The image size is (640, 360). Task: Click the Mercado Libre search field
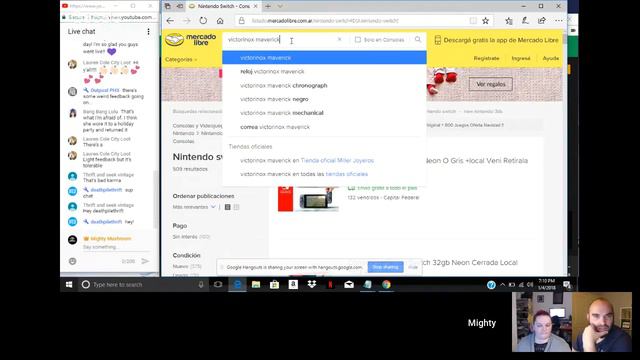click(282, 40)
